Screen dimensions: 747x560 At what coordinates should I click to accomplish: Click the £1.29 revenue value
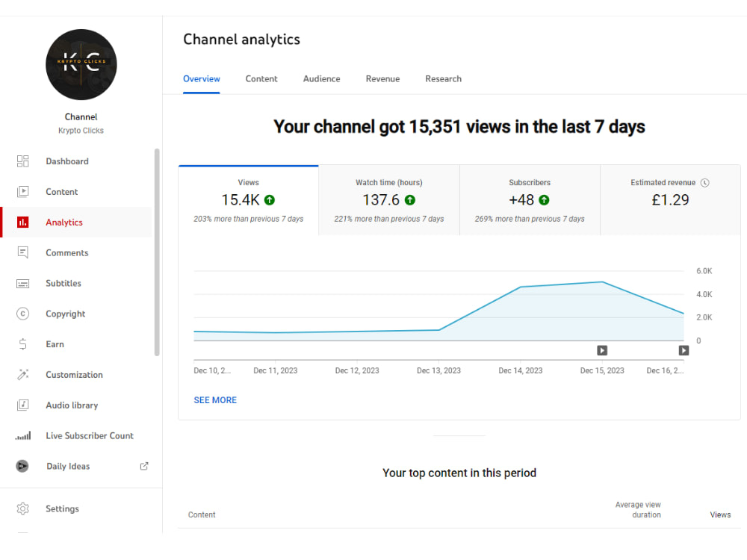click(x=670, y=200)
